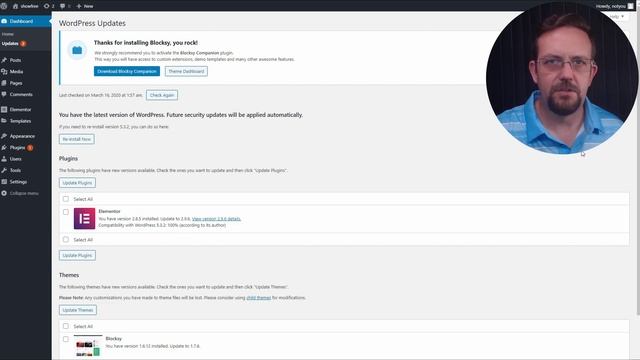Open the Pages icon in sidebar
The image size is (640, 360).
[x=4, y=83]
